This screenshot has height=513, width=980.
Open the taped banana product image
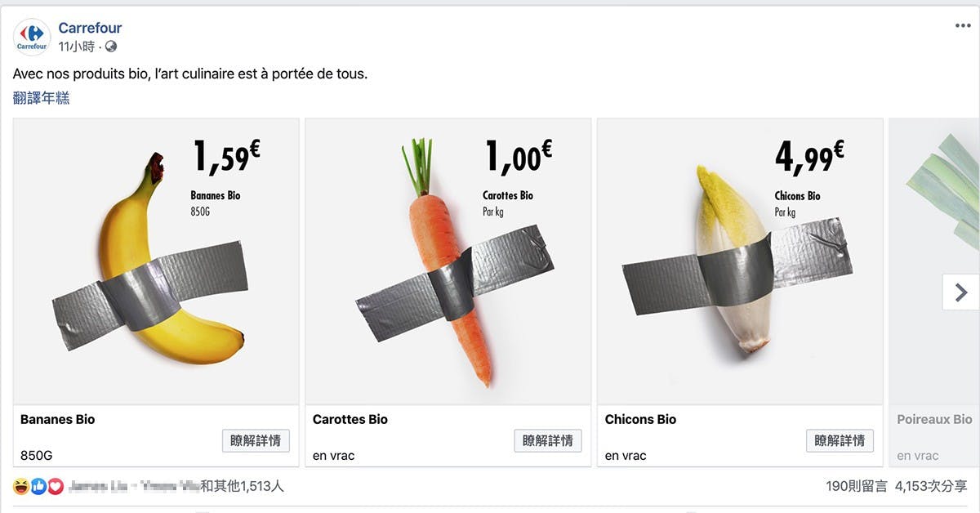(x=156, y=261)
